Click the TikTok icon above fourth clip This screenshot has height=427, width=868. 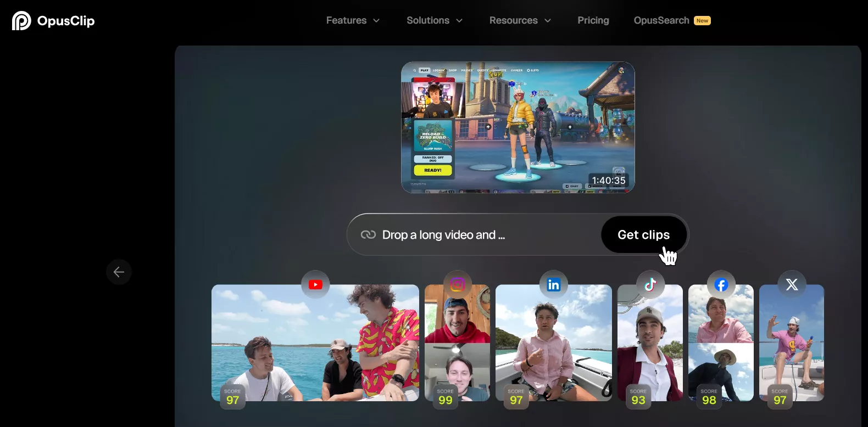pos(650,284)
